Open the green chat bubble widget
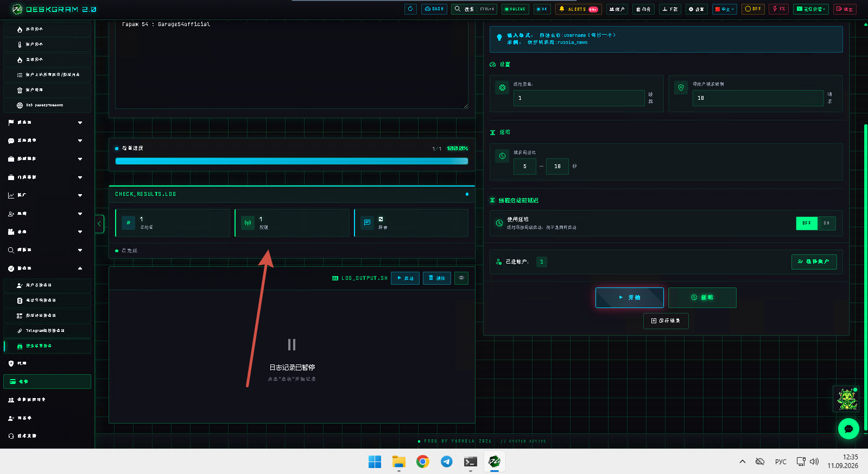The width and height of the screenshot is (868, 474). coord(848,428)
